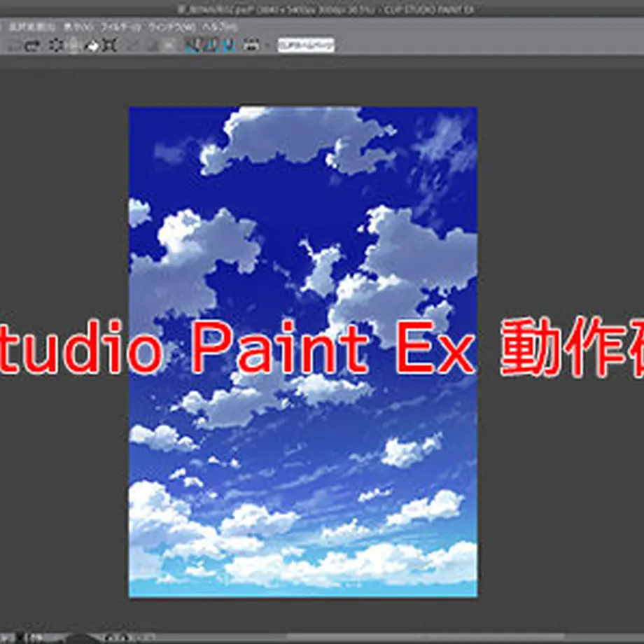Open the フィルター (Filter) menu
This screenshot has height=644, width=644.
click(x=120, y=27)
